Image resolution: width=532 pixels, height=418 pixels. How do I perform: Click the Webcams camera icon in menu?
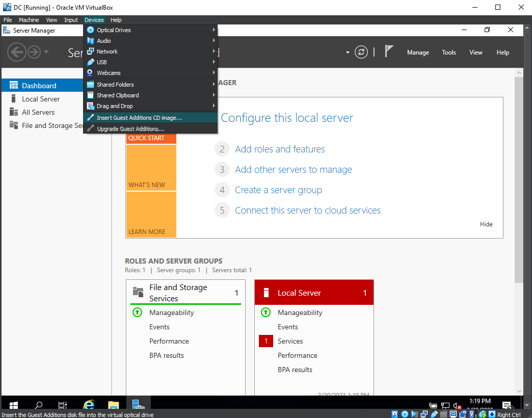point(90,73)
